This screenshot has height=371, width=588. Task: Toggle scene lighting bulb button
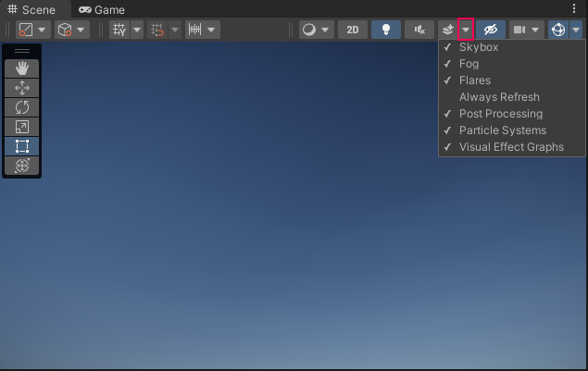point(386,30)
